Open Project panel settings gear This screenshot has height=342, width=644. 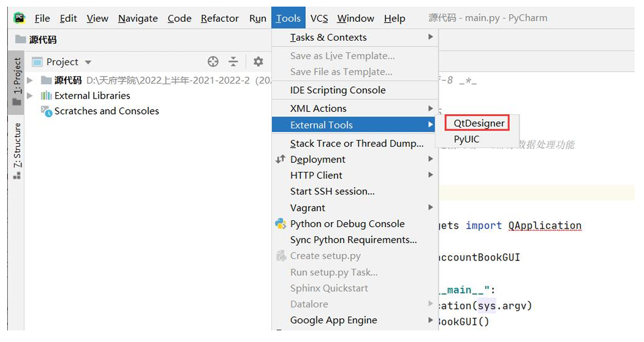pyautogui.click(x=258, y=62)
